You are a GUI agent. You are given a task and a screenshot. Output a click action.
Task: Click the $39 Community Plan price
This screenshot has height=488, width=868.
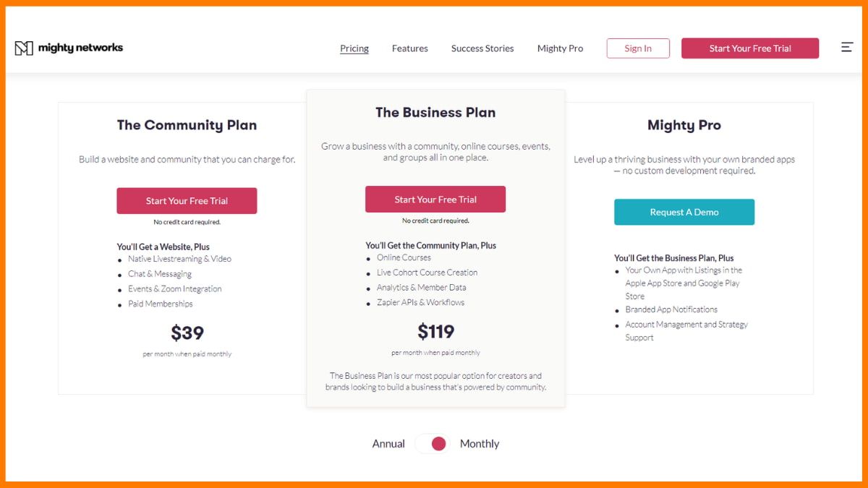point(187,333)
